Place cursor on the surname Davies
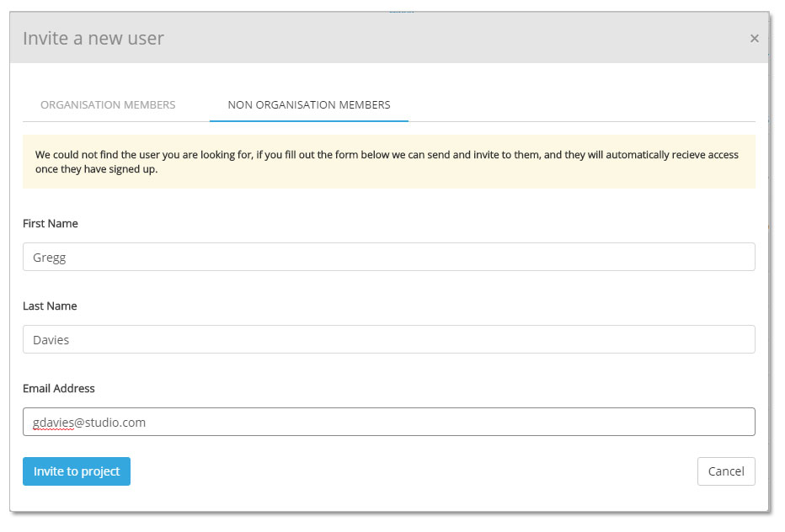 tap(51, 340)
